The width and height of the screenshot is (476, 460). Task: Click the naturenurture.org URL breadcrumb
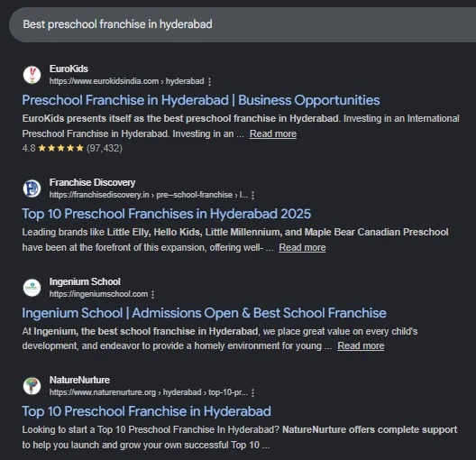tap(149, 392)
